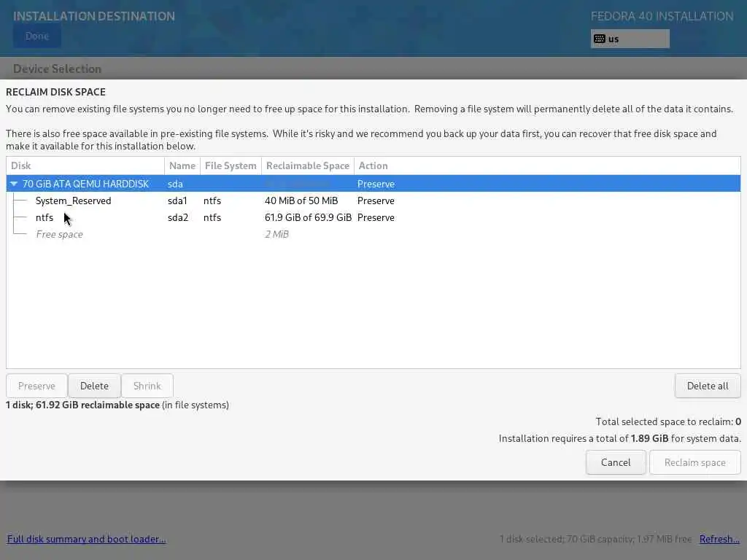Click the Delete button
The image size is (747, 560).
pos(94,386)
